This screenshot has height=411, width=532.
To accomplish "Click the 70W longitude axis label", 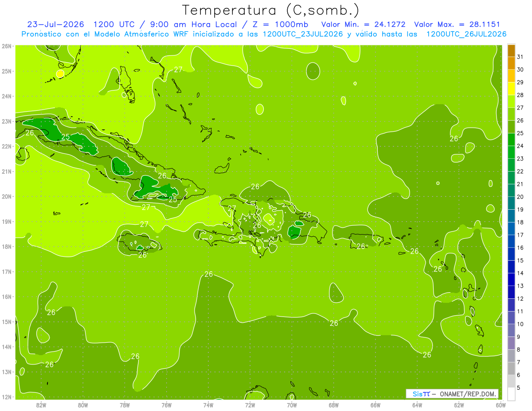I will (x=292, y=405).
